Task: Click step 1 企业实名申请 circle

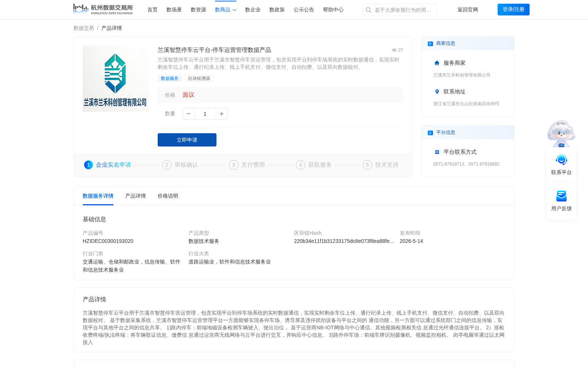Action: click(89, 165)
